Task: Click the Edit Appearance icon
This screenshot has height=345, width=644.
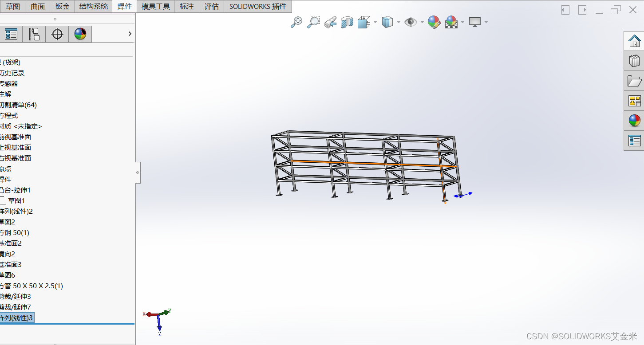Action: (x=434, y=22)
